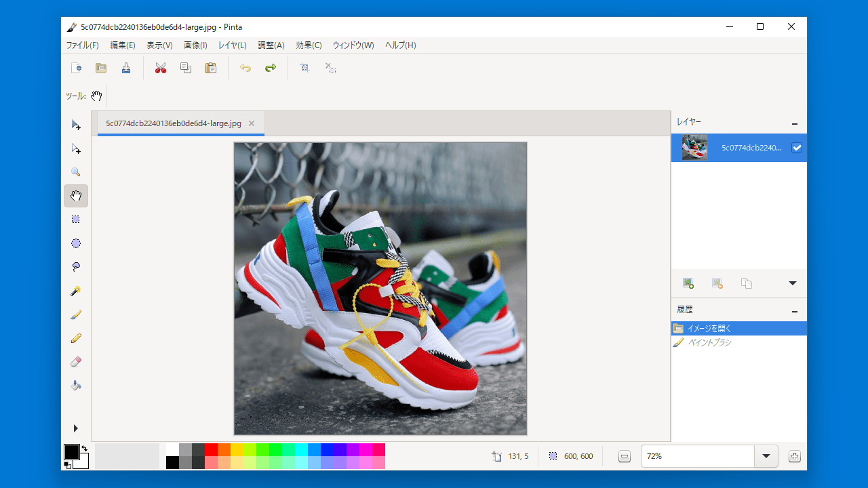Click the sneaker image on the canvas
Image resolution: width=868 pixels, height=488 pixels.
click(x=380, y=289)
